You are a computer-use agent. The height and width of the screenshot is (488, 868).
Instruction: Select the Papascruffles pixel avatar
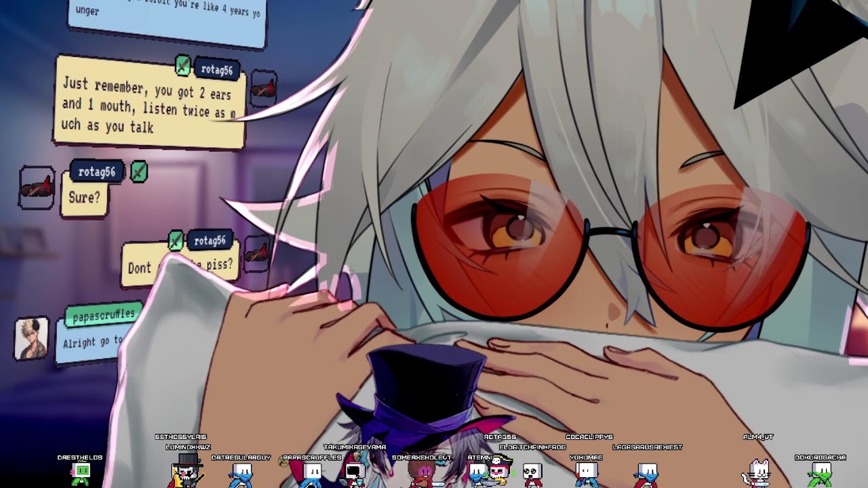pos(312,475)
